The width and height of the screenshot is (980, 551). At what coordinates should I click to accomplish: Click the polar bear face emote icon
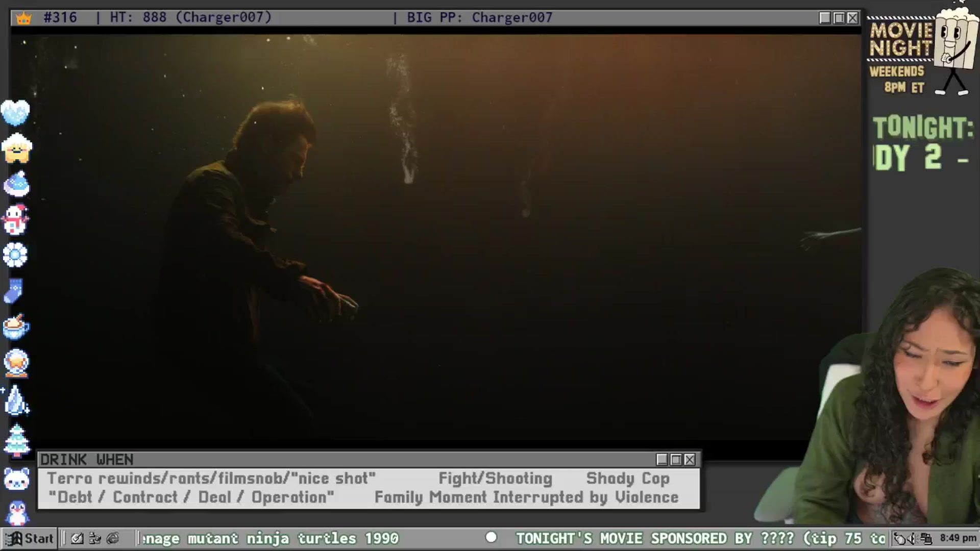point(16,479)
